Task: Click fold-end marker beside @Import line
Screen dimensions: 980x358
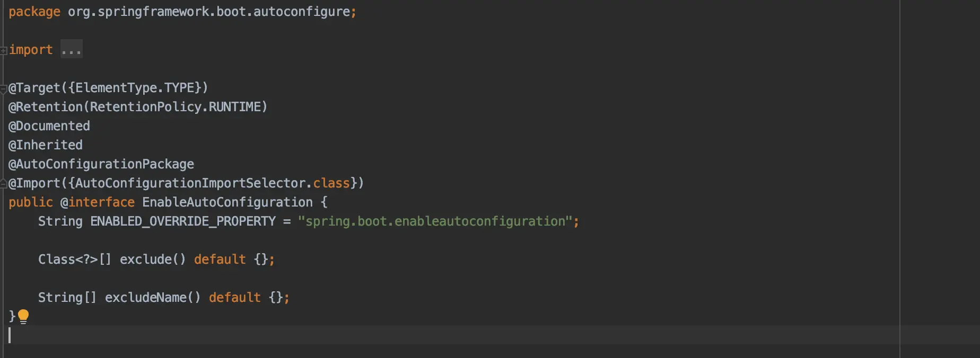Action: coord(3,184)
